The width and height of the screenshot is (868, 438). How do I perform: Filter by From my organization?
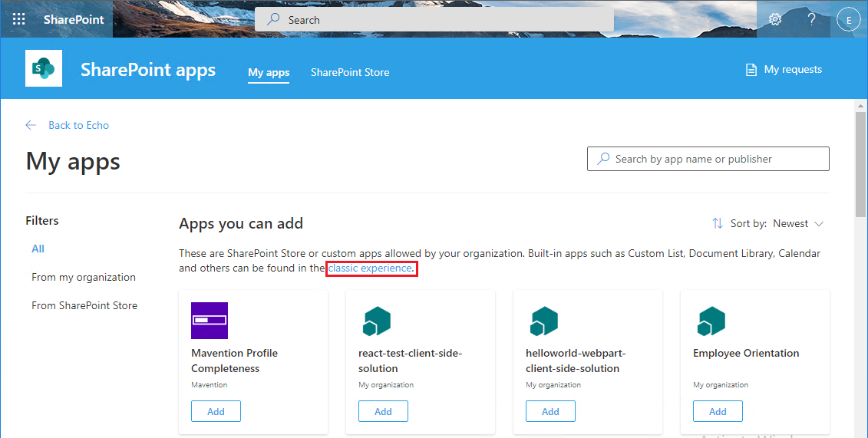(84, 277)
